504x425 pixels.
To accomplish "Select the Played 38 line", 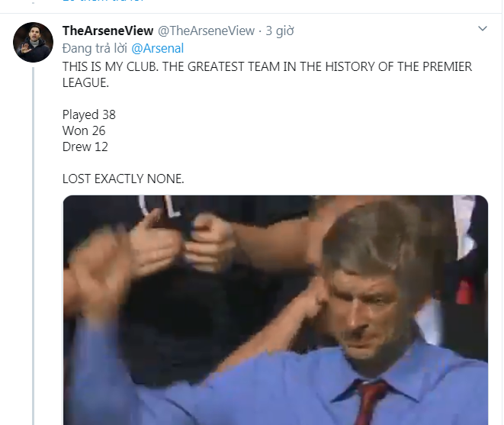I will click(x=88, y=114).
